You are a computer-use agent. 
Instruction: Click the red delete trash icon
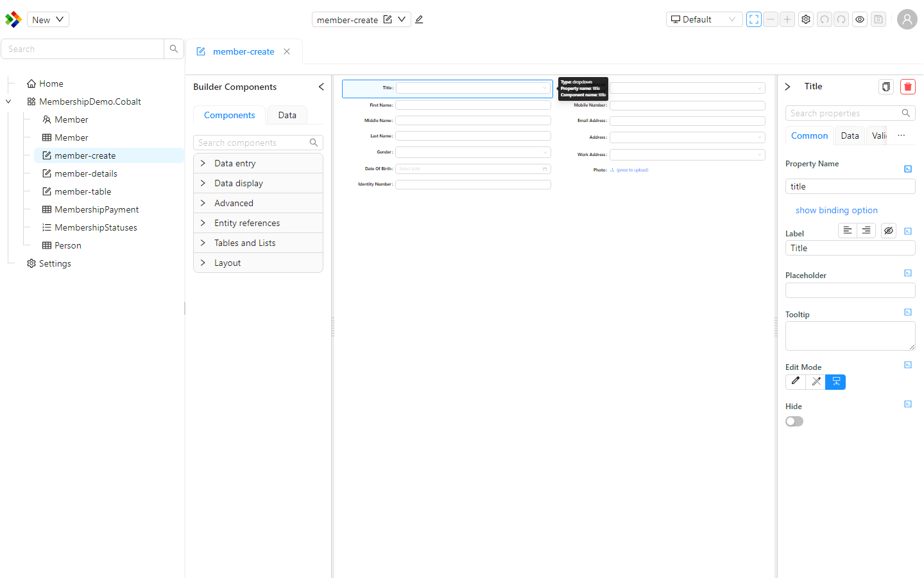[x=908, y=87]
